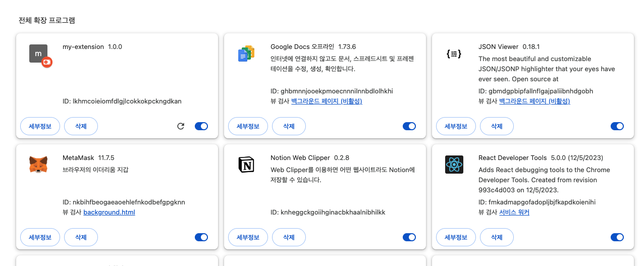This screenshot has height=266, width=644.
Task: Click 삭제 for React Developer Tools
Action: point(497,237)
